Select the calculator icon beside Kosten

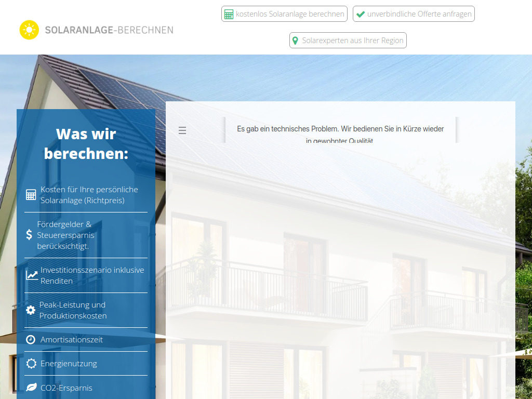pyautogui.click(x=31, y=194)
